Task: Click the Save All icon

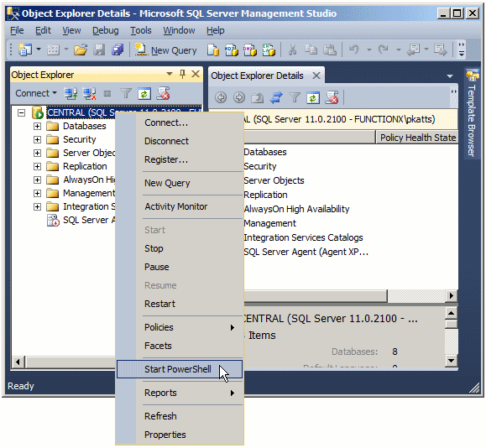Action: point(118,49)
